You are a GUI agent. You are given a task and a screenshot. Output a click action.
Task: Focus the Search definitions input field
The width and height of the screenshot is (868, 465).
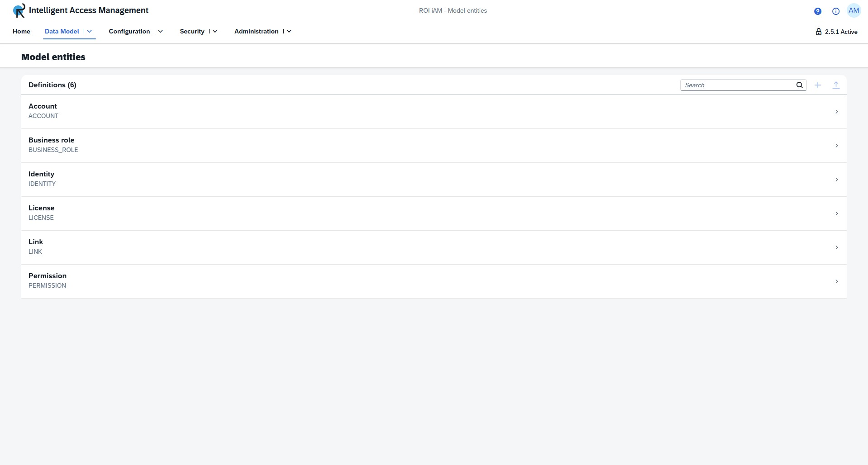click(x=738, y=85)
